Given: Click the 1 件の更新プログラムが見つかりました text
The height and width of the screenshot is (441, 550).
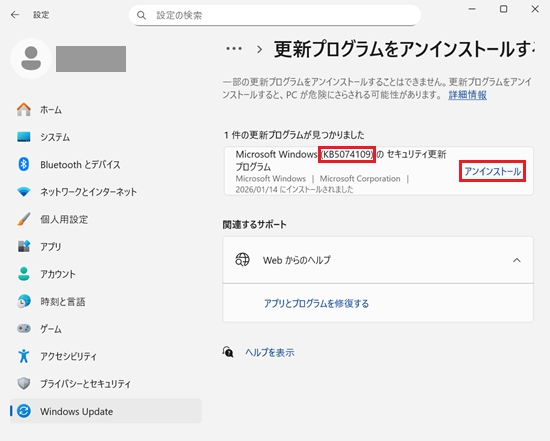Looking at the screenshot, I should 294,135.
